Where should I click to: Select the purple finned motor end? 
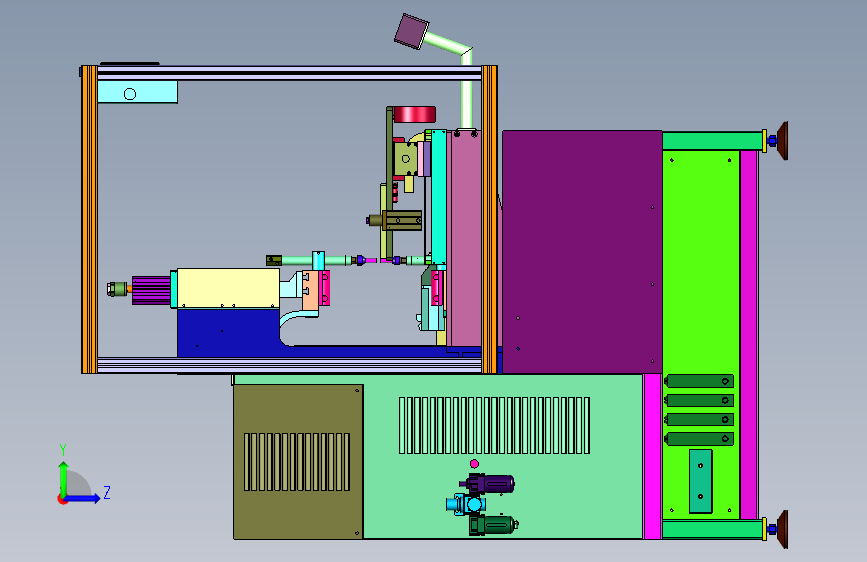click(x=151, y=290)
